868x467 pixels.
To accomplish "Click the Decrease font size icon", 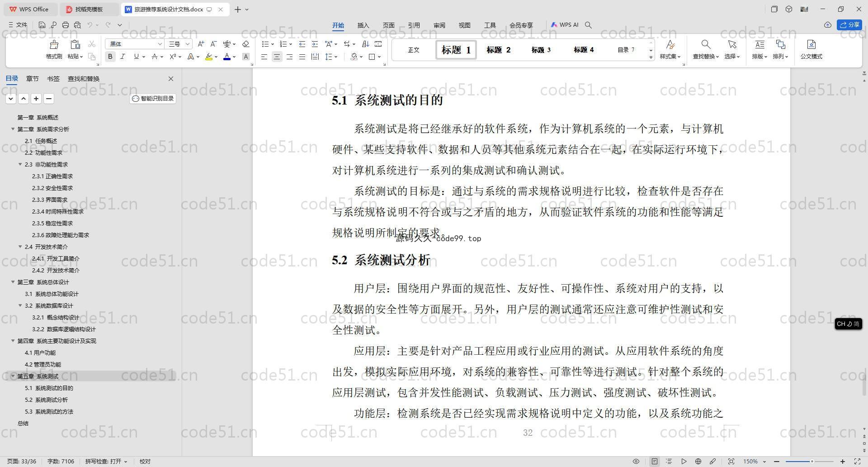I will (x=213, y=44).
